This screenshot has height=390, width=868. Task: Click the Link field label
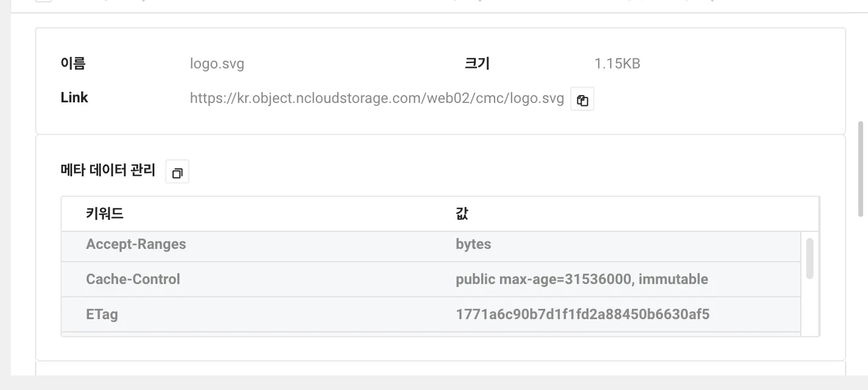[74, 97]
